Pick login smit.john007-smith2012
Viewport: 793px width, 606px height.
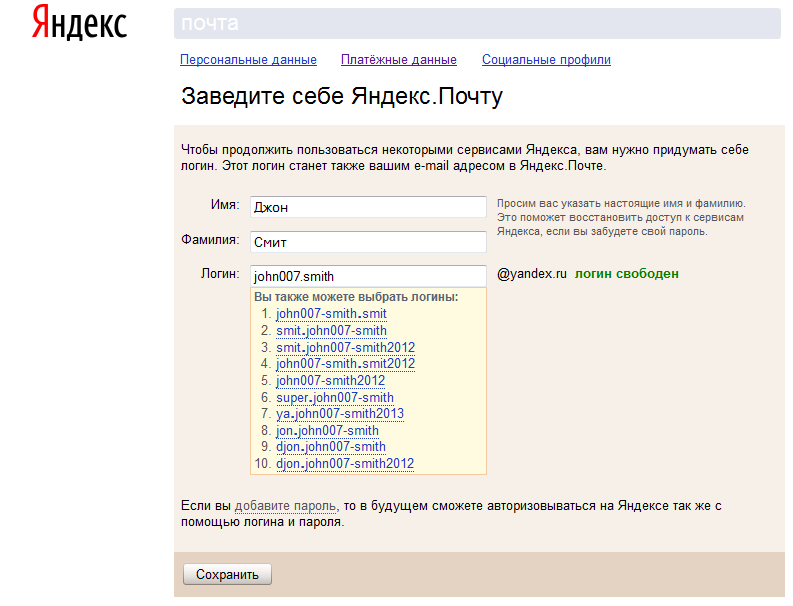pyautogui.click(x=345, y=347)
